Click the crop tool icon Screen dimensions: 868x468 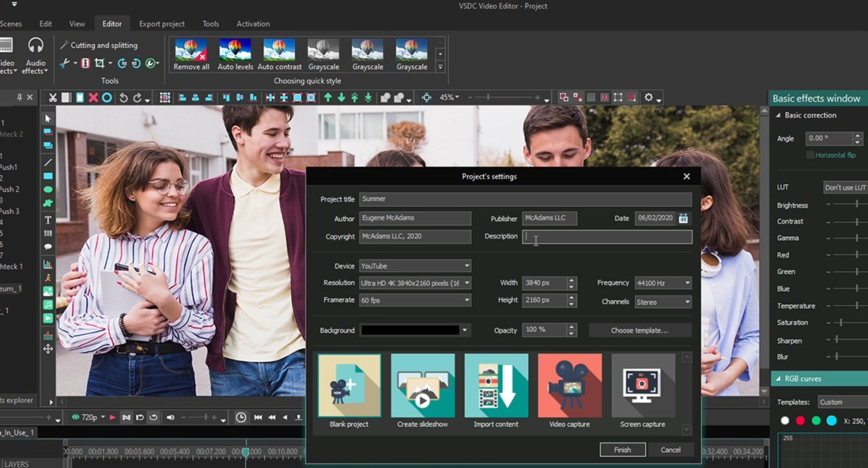99,63
